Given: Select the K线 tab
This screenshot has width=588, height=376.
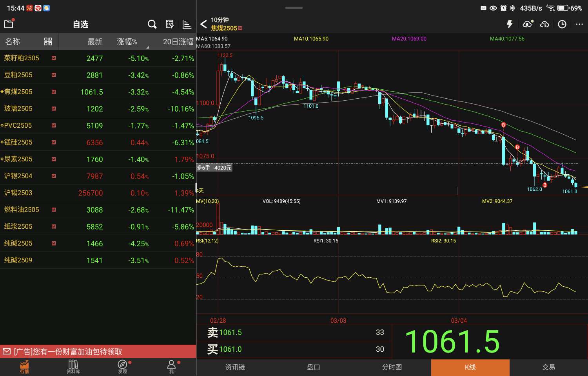Looking at the screenshot, I should pos(470,367).
